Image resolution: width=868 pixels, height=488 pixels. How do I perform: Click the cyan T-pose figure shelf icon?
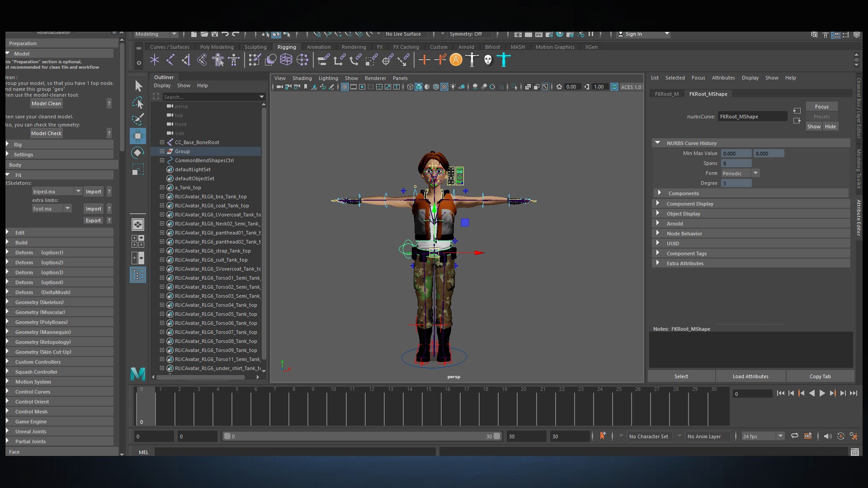(504, 60)
